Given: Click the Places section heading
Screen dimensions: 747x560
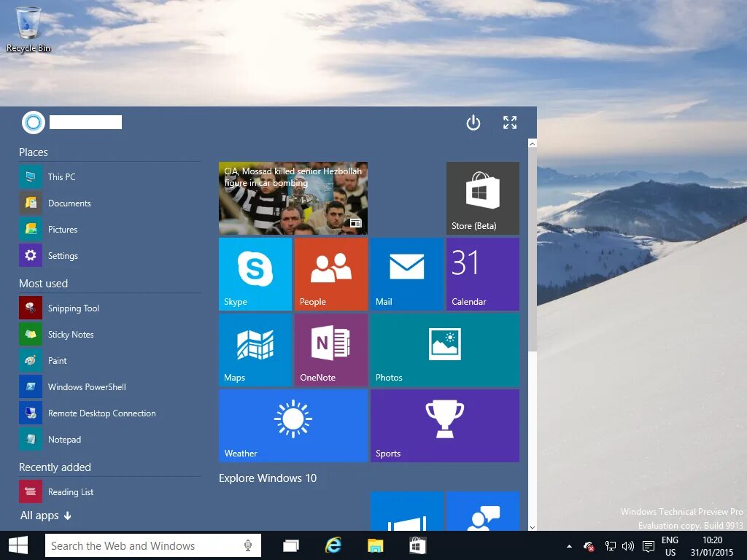Looking at the screenshot, I should (34, 152).
